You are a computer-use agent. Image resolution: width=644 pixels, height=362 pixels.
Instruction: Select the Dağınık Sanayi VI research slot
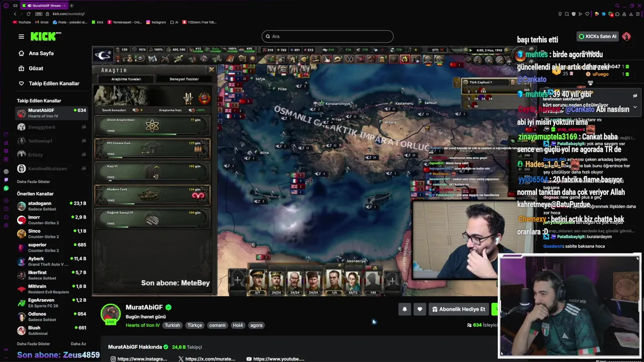point(152,218)
